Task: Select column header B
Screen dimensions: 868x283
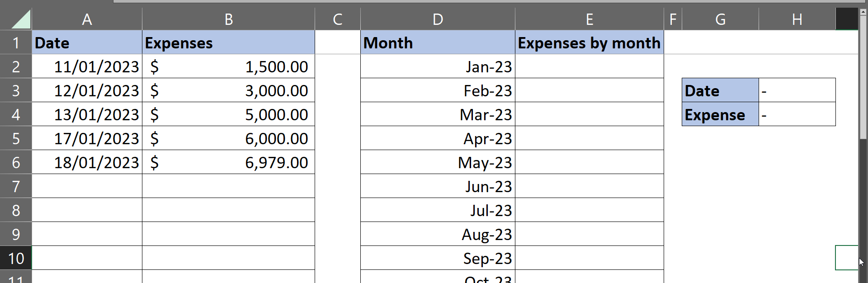Action: point(228,19)
